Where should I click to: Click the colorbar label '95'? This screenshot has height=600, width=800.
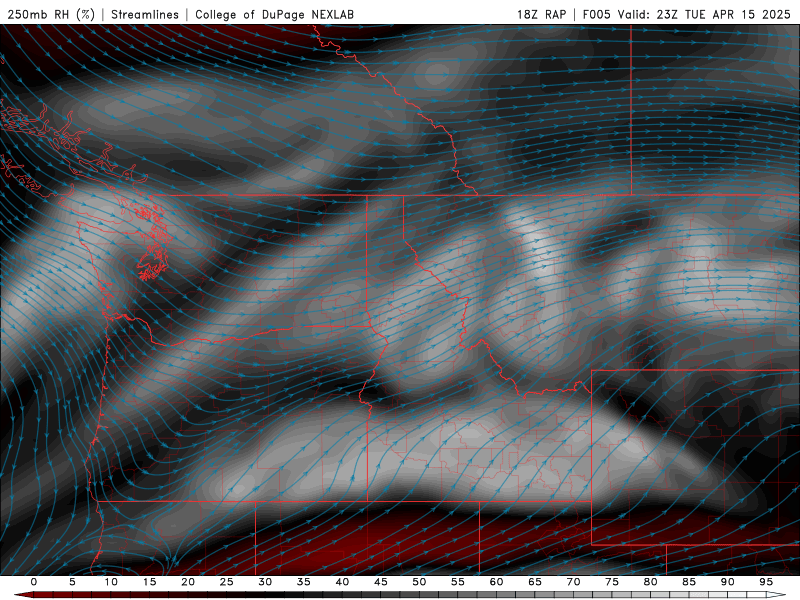[766, 582]
